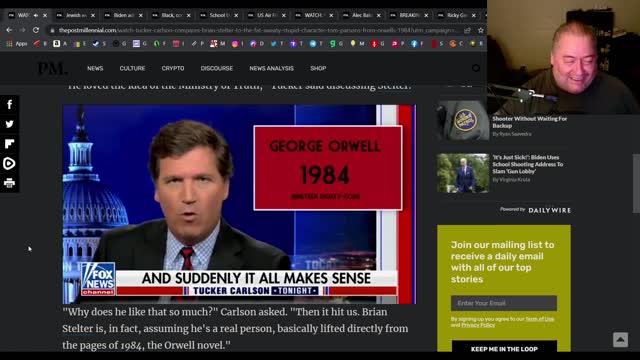Open the Twitter bird bookmark

pyautogui.click(x=273, y=43)
